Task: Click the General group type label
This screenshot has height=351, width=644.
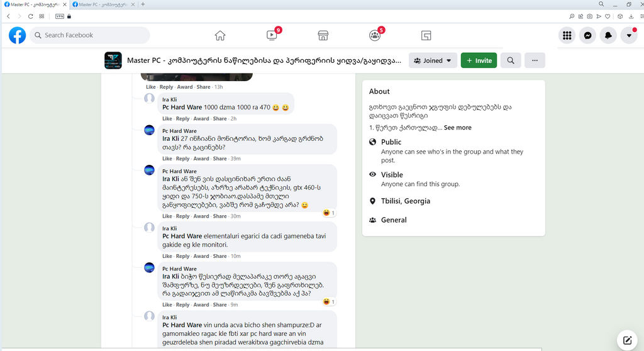Action: pos(394,220)
